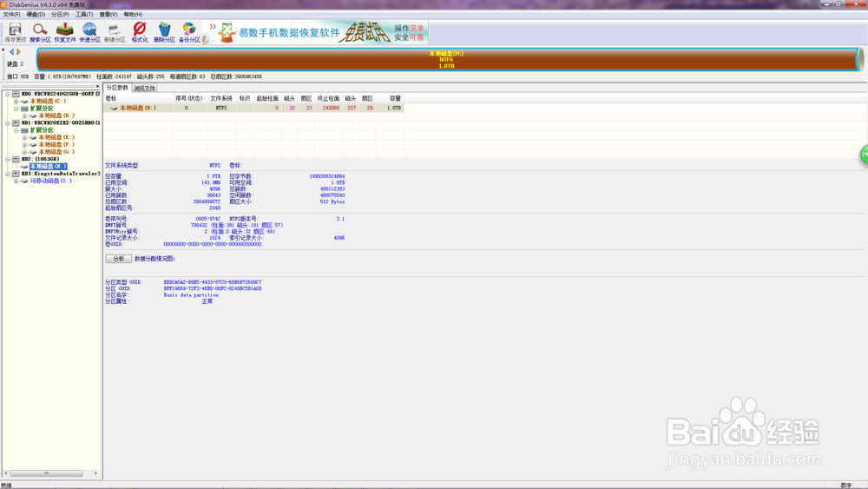Image resolution: width=868 pixels, height=489 pixels.
Task: Open the 工具(T) menu
Action: [84, 15]
